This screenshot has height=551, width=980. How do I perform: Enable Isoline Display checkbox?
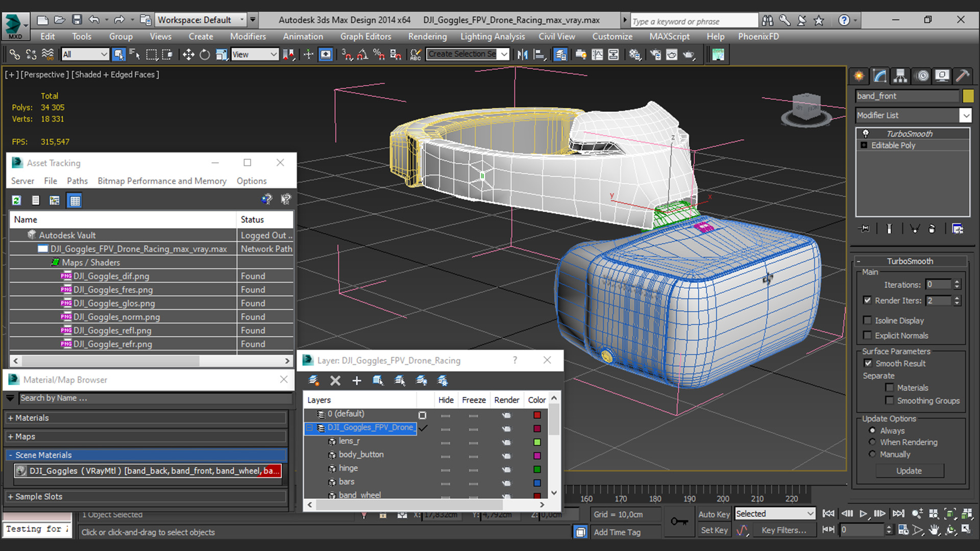[867, 320]
